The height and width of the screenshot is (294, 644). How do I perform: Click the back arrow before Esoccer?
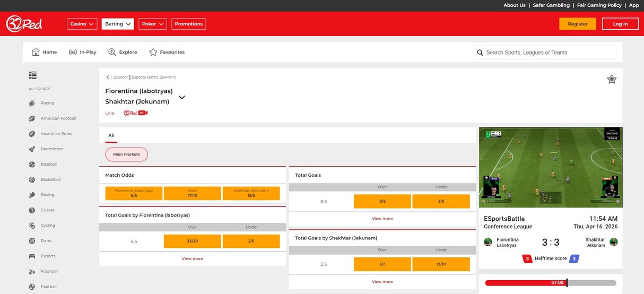[x=108, y=77]
